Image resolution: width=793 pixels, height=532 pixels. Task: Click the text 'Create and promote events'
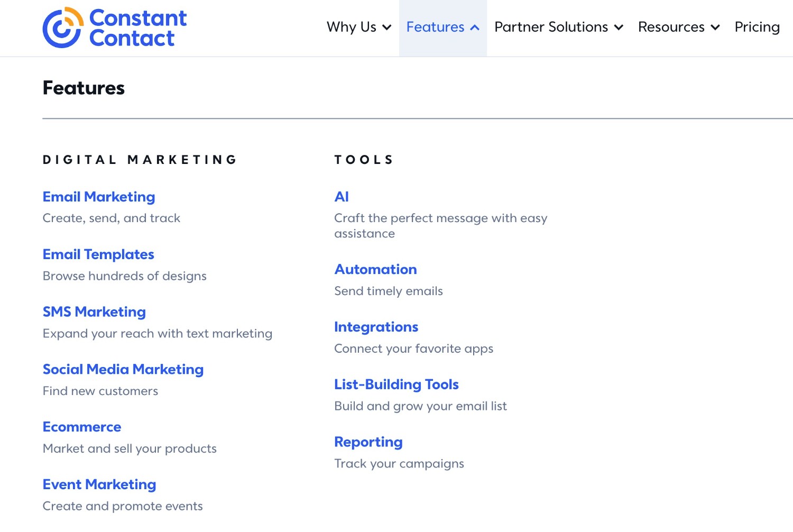pos(123,506)
